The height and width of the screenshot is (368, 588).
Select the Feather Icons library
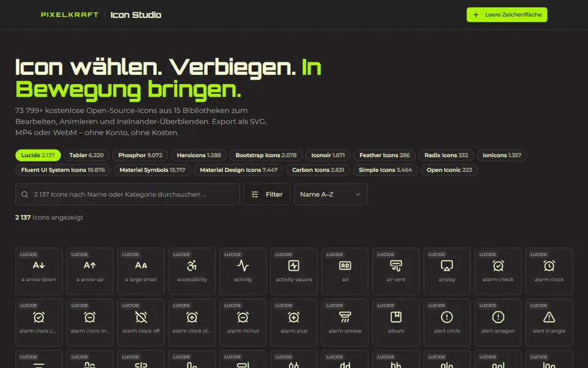tap(385, 155)
